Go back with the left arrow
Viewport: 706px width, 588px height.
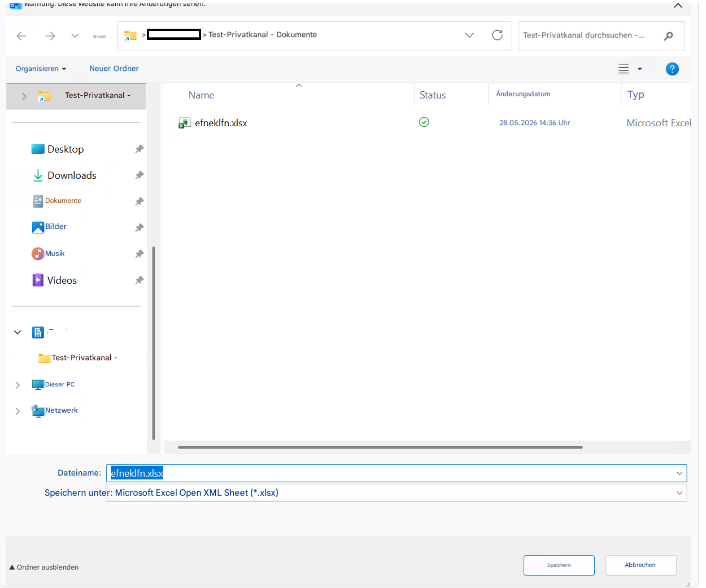[x=21, y=36]
